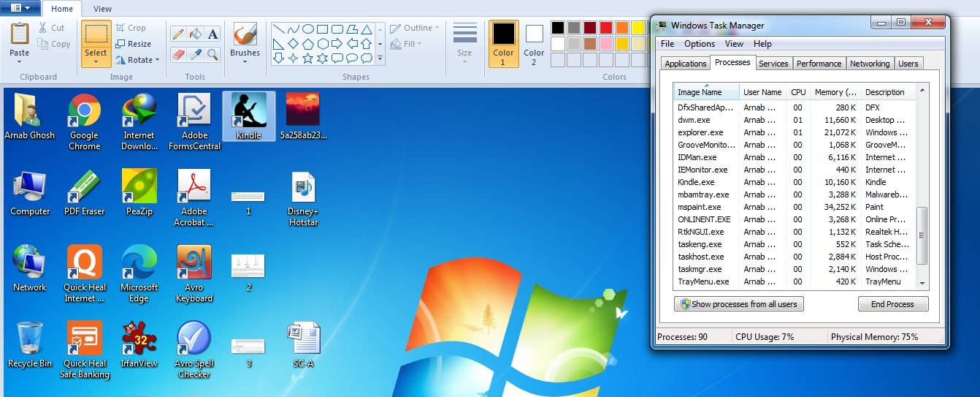Open Task Manager File menu
The height and width of the screenshot is (397, 980).
click(667, 44)
